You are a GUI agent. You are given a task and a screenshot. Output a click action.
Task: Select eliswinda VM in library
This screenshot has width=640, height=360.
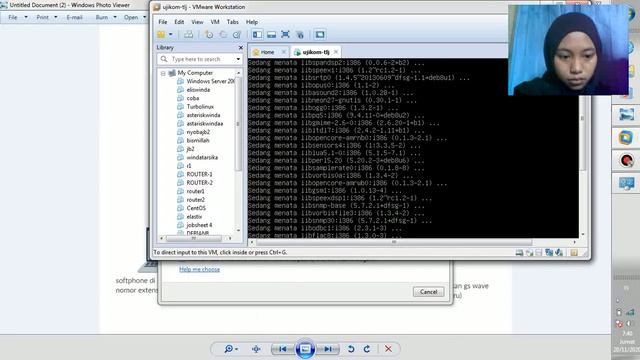(198, 90)
